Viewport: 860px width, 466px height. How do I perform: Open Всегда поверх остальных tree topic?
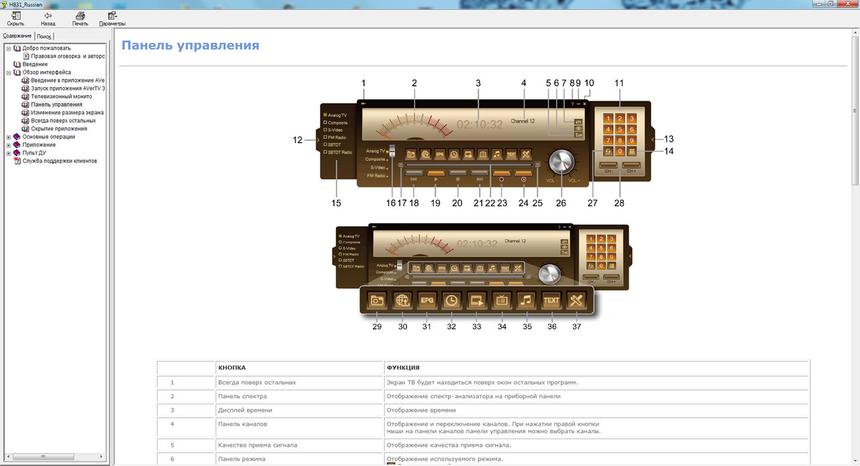click(x=63, y=121)
